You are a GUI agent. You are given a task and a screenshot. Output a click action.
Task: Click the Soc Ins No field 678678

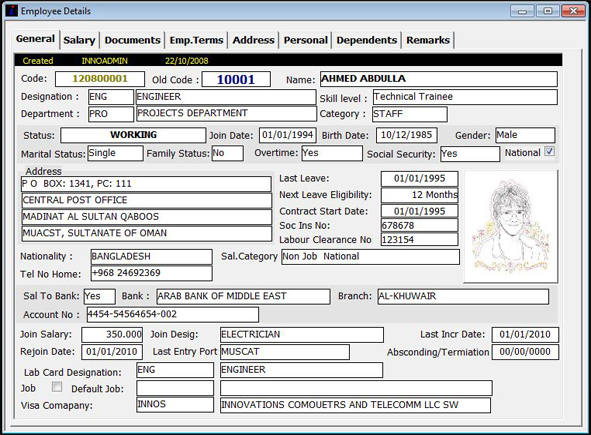tap(420, 225)
